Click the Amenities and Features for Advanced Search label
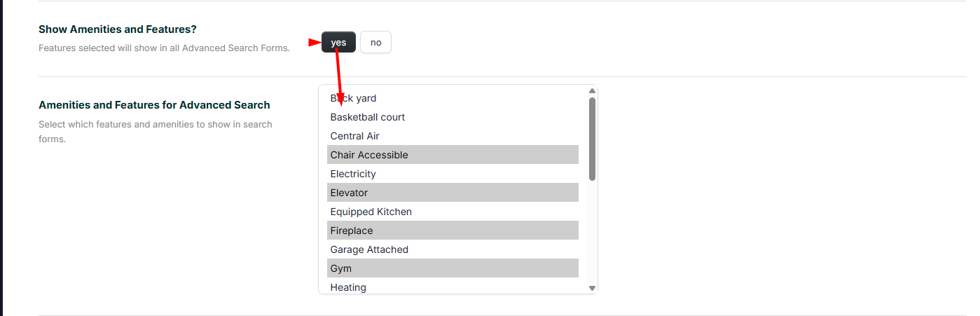980x316 pixels. 154,105
